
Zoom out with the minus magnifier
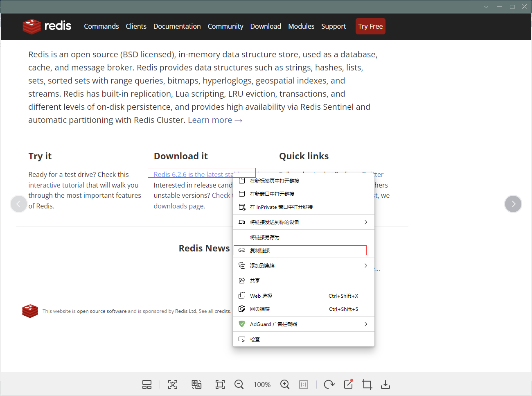point(239,385)
